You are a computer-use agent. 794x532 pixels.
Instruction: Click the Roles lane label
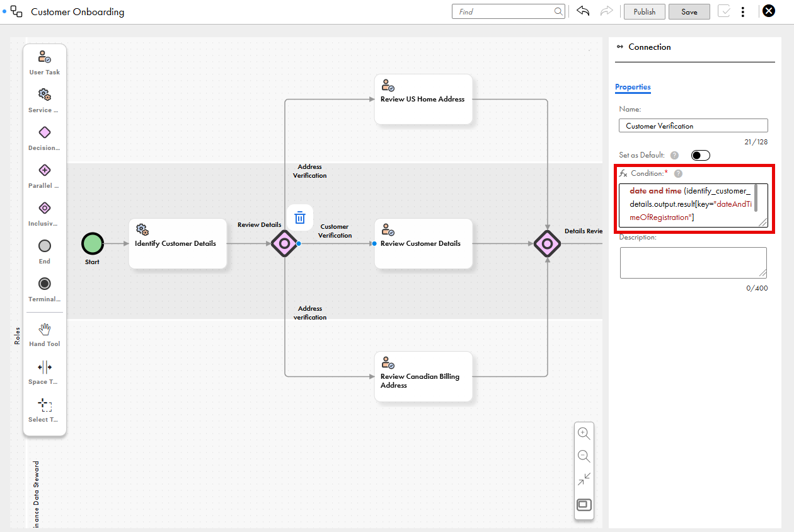(17, 335)
